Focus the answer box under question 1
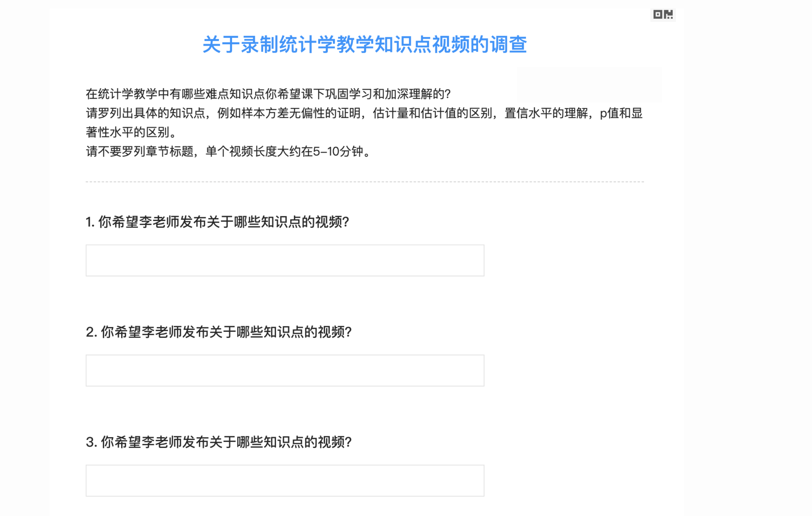This screenshot has width=812, height=516. coord(285,260)
